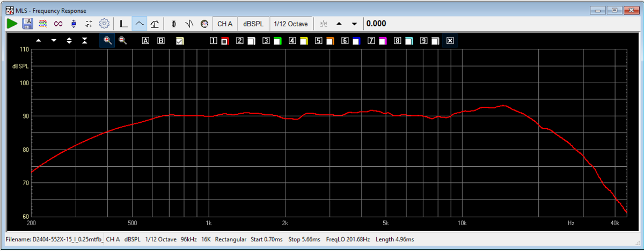
Task: Shift graph up with white up triangle
Action: click(38, 41)
